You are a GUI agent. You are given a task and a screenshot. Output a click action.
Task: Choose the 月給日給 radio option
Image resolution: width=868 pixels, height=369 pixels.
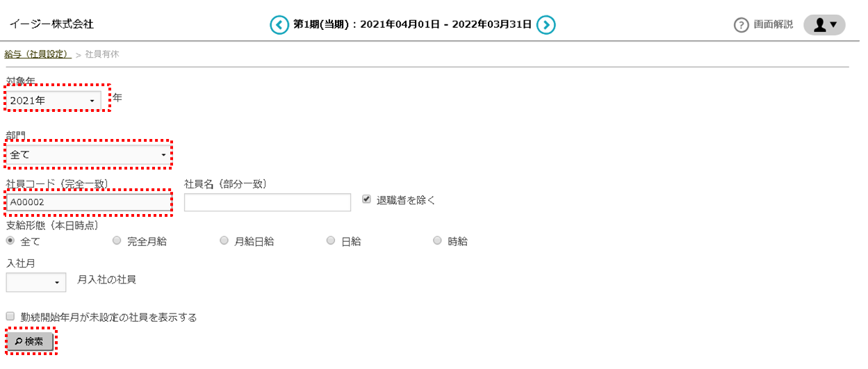coord(224,240)
